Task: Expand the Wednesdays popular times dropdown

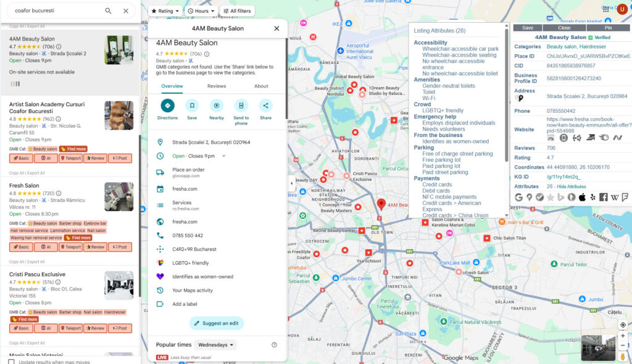Action: (215, 345)
